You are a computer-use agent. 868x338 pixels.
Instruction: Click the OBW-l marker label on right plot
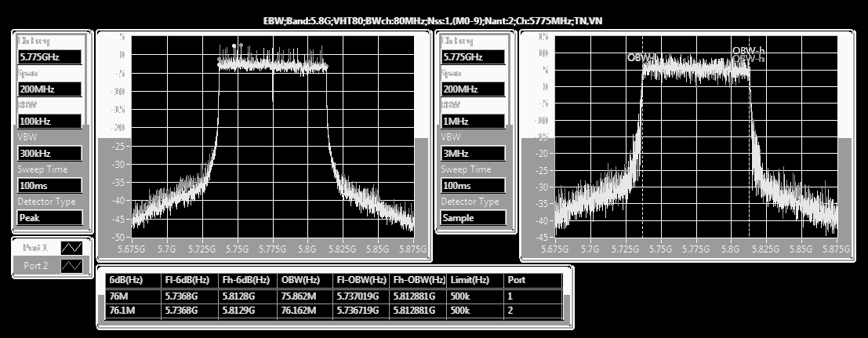point(642,57)
